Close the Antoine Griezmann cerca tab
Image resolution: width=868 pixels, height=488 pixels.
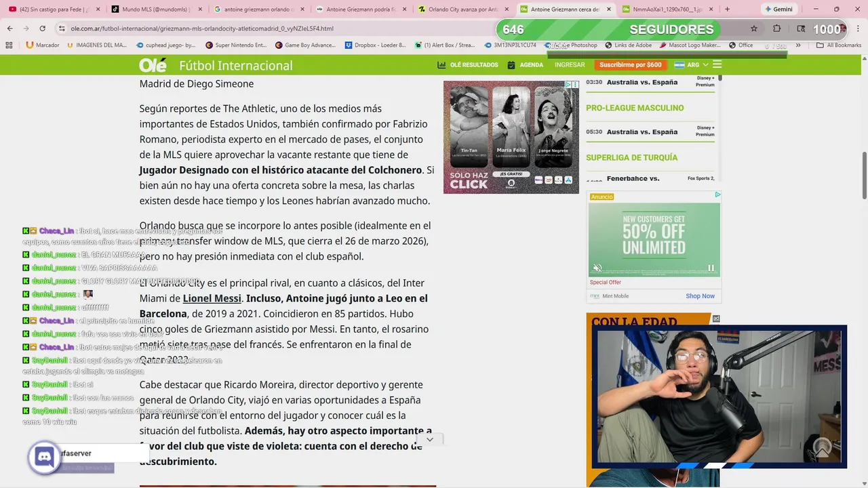pyautogui.click(x=608, y=9)
